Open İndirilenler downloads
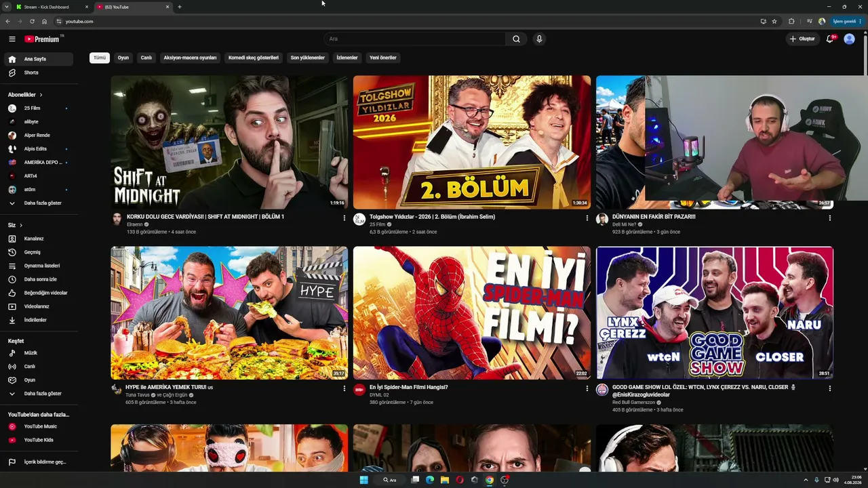 (x=39, y=320)
